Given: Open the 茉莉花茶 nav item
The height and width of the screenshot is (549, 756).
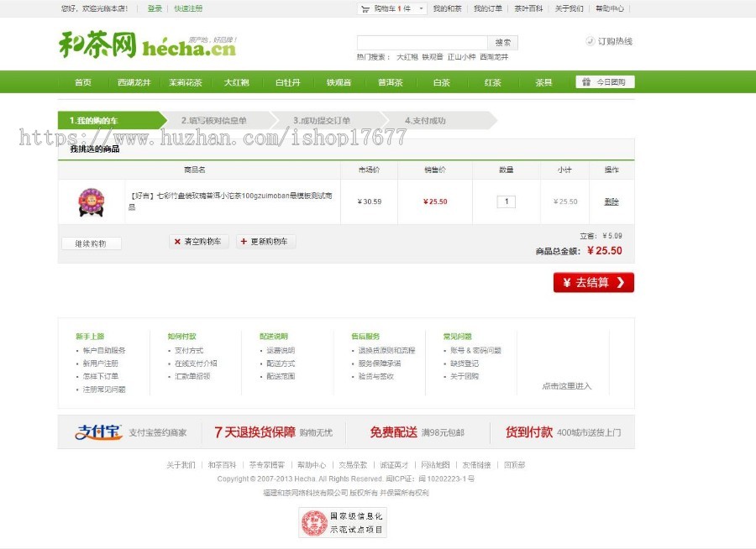Looking at the screenshot, I should [x=185, y=82].
